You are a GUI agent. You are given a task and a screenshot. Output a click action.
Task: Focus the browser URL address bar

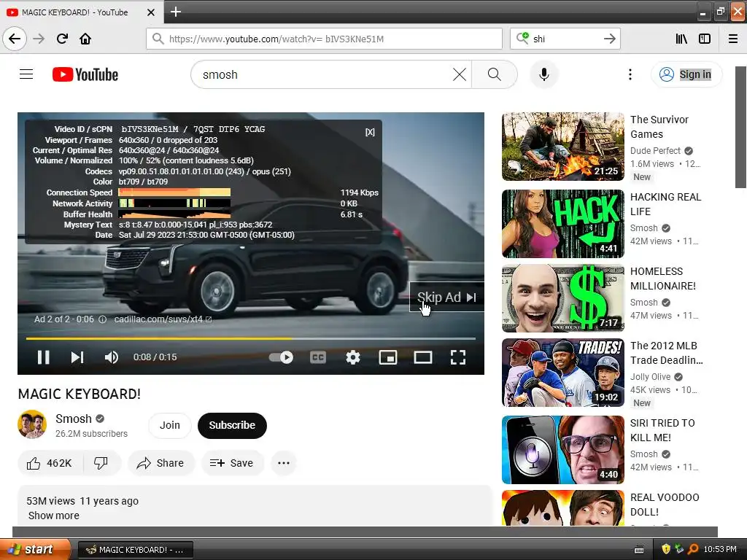pos(324,39)
